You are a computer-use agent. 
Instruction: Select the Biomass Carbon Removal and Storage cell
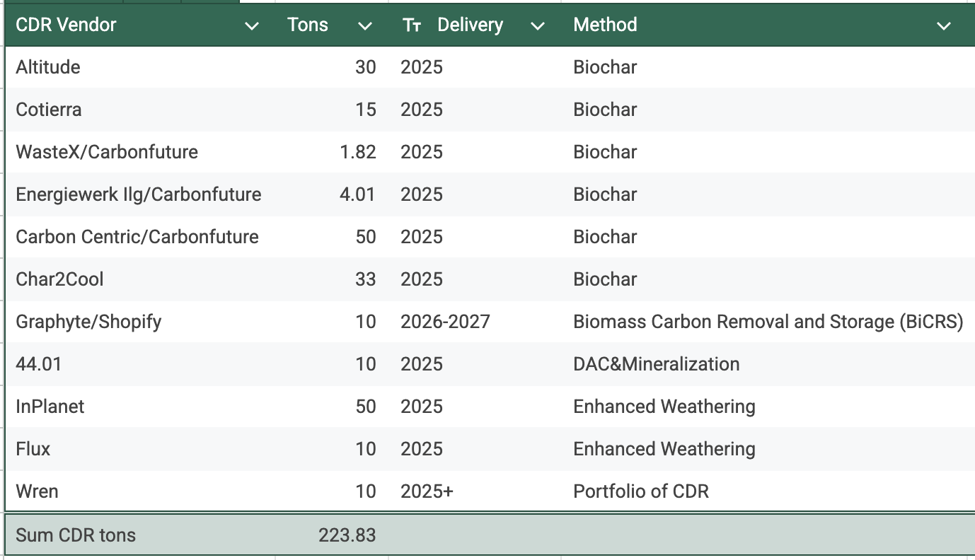(x=768, y=322)
